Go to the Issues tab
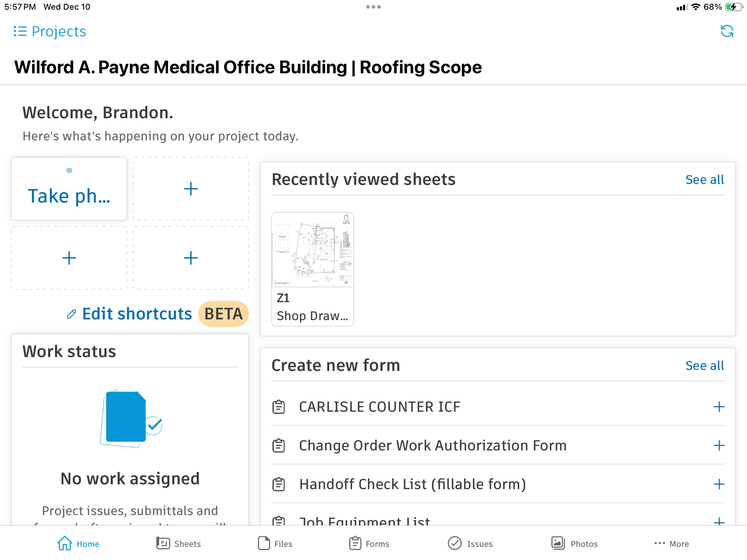 470,544
